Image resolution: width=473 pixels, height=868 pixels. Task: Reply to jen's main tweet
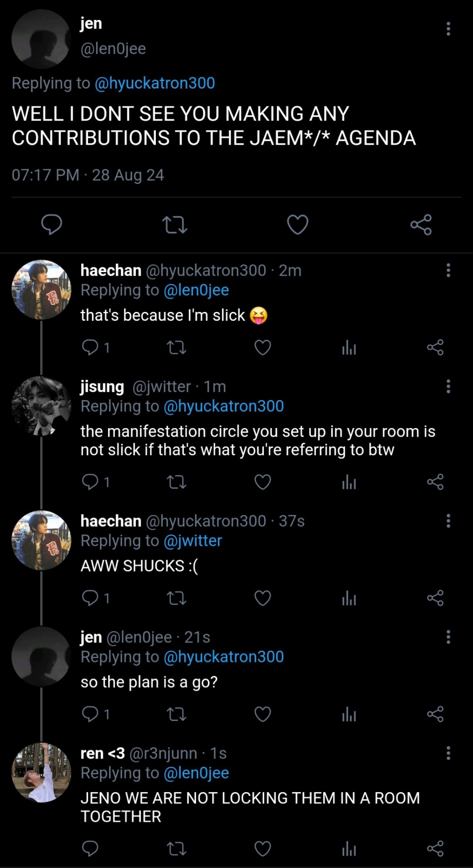pyautogui.click(x=52, y=225)
